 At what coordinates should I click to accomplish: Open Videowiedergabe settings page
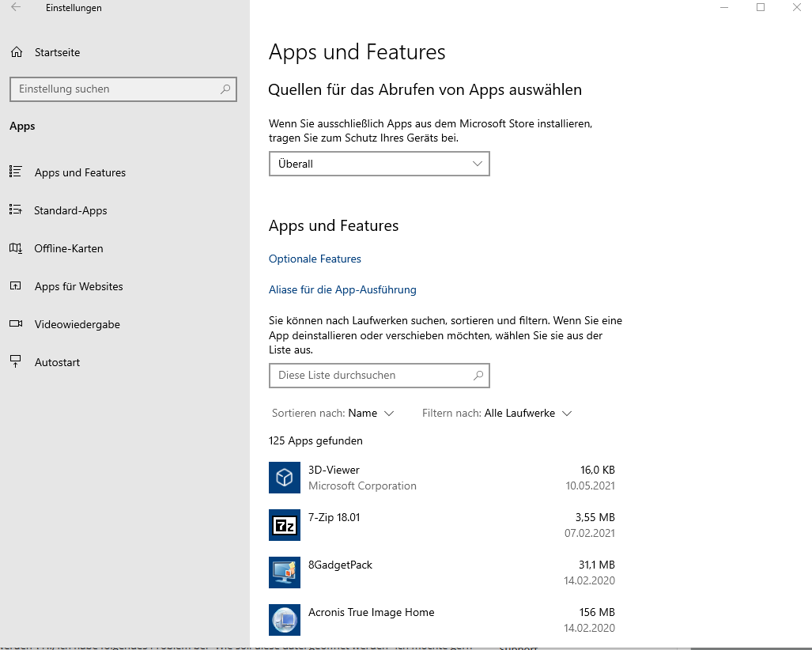[x=77, y=324]
